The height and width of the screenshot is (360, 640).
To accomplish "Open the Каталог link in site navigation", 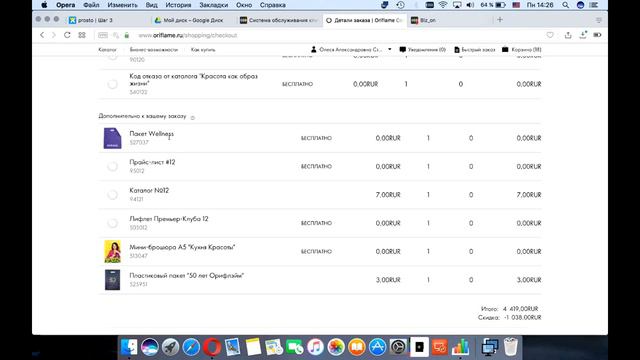I will click(107, 49).
